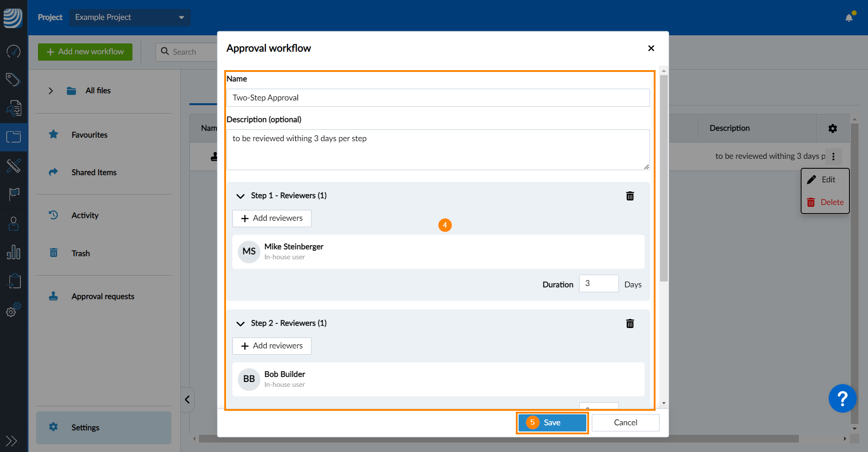Click dialog scrollbar down arrow
Viewport: 868px width, 452px height.
click(x=664, y=403)
